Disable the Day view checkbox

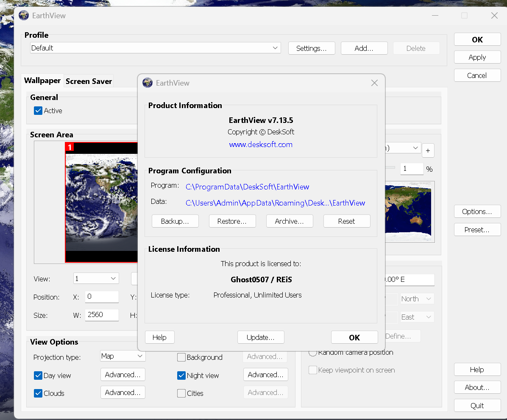coord(38,375)
